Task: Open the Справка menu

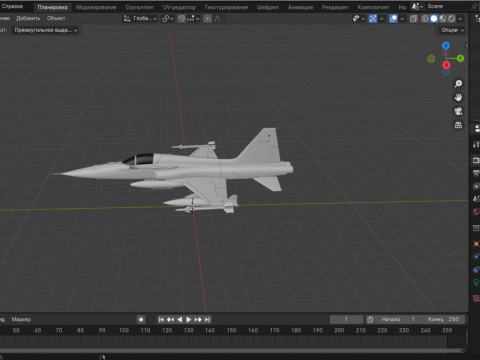Action: [12, 6]
